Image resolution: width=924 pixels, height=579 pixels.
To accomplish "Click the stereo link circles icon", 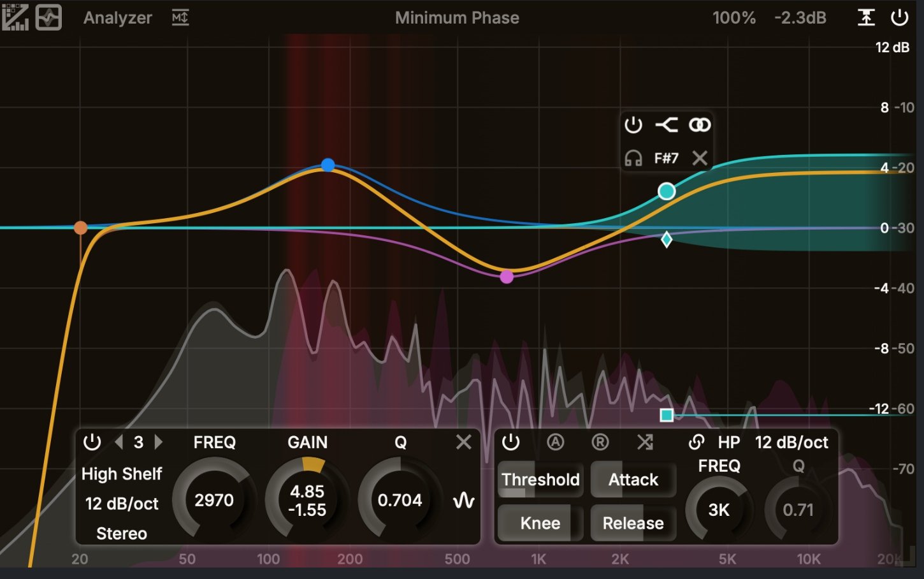I will click(700, 125).
